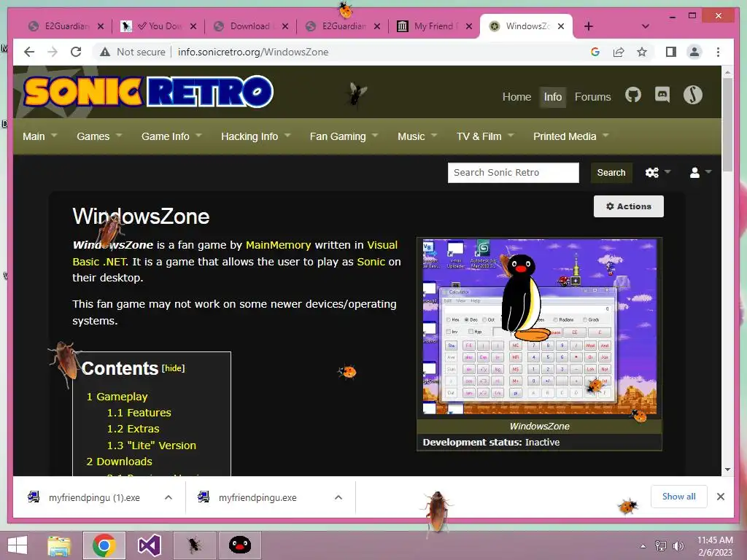
Task: Click the Search button
Action: tap(611, 172)
